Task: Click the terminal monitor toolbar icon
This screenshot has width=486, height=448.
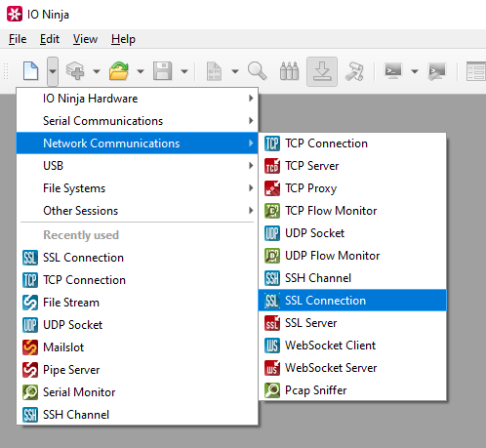Action: 393,71
